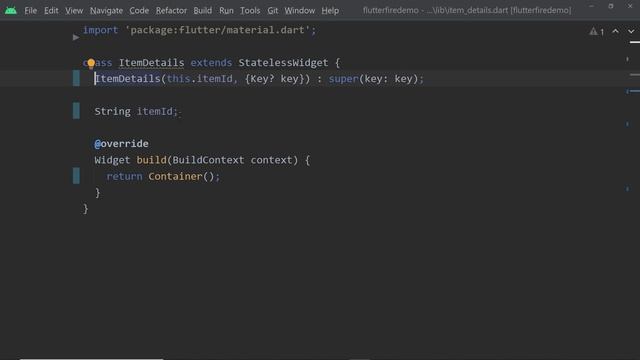Open the Edit menu

(51, 10)
